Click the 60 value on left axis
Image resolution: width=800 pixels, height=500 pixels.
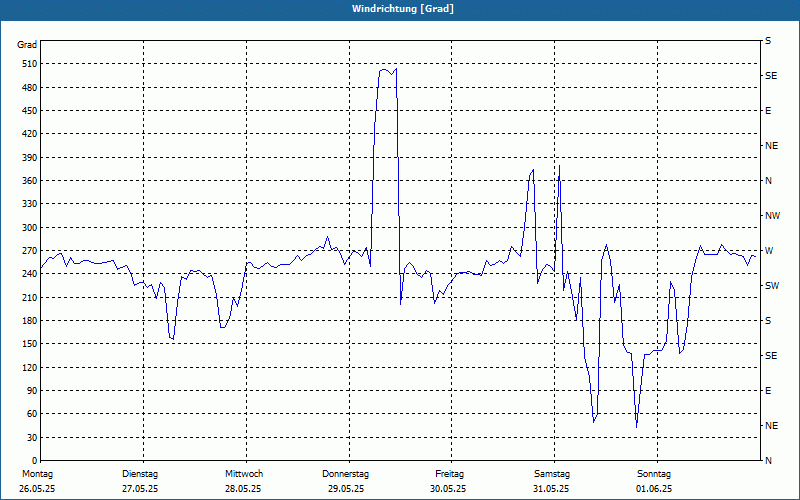pos(32,414)
